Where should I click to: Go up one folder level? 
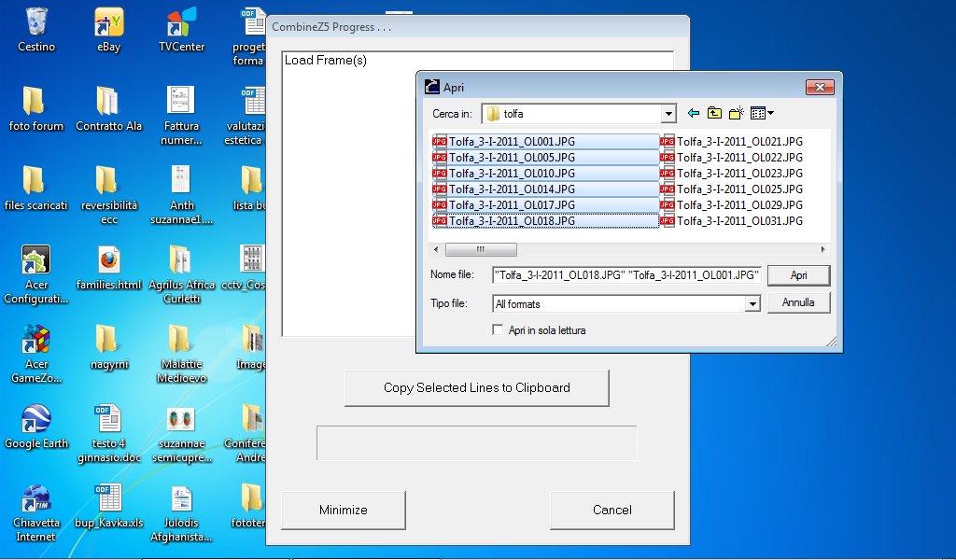click(x=714, y=113)
